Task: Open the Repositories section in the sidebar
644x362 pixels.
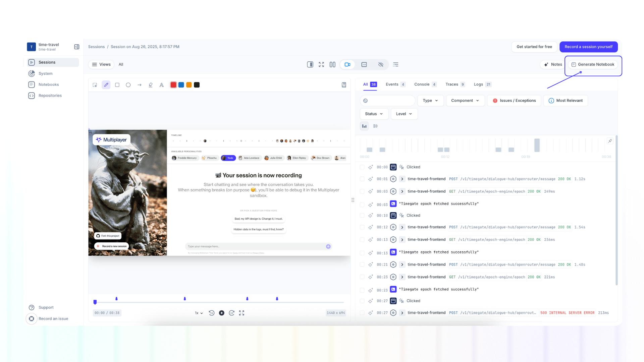Action: coord(50,96)
